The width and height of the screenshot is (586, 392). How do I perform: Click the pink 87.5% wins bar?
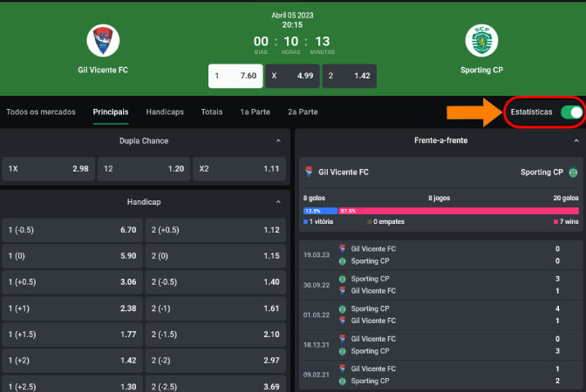459,211
